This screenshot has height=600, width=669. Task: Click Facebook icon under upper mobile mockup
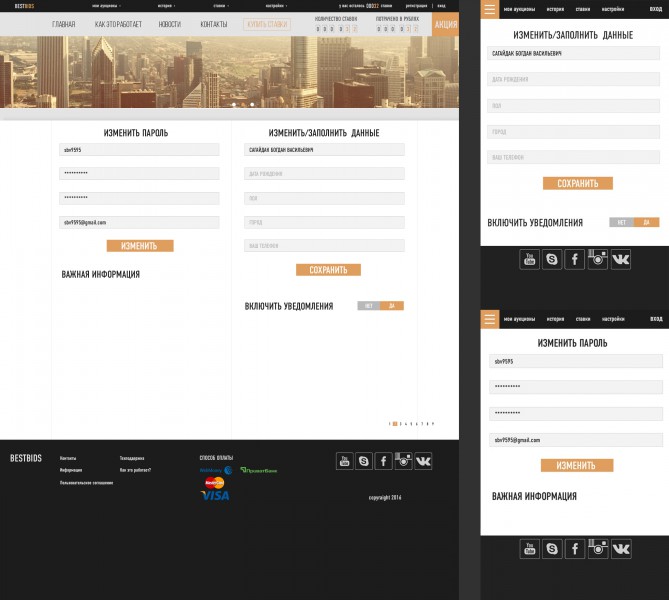(575, 259)
